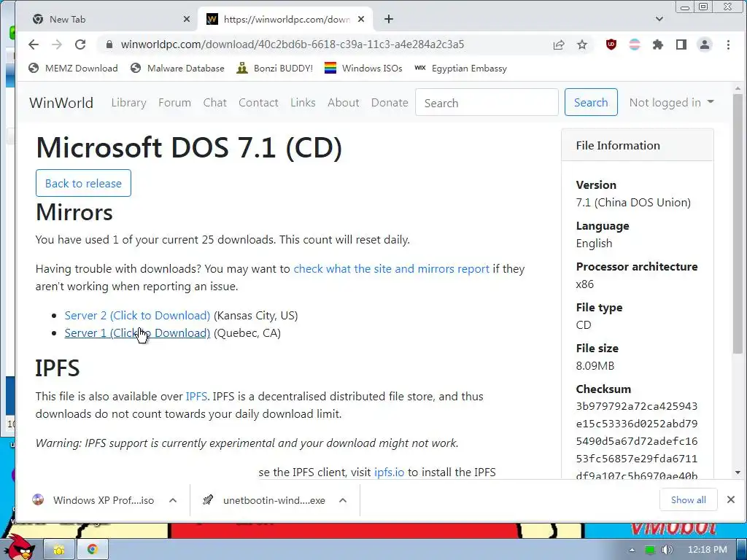Close the New Tab tab

(x=187, y=19)
